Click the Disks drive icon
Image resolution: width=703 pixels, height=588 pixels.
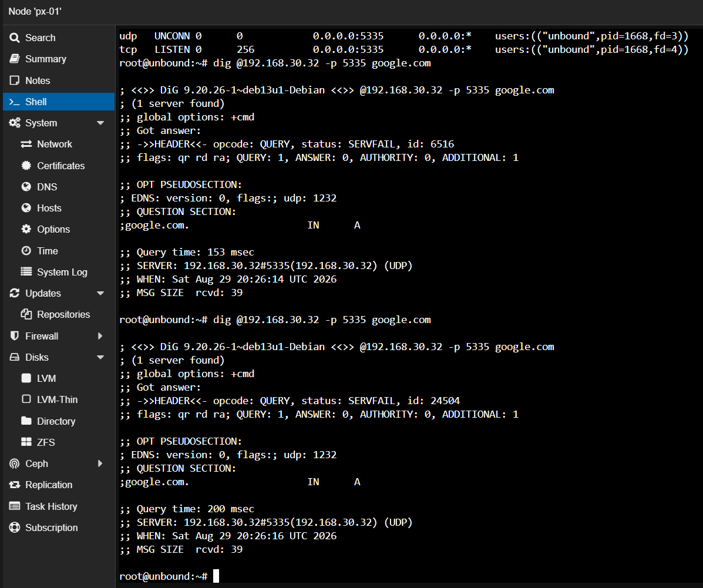14,357
